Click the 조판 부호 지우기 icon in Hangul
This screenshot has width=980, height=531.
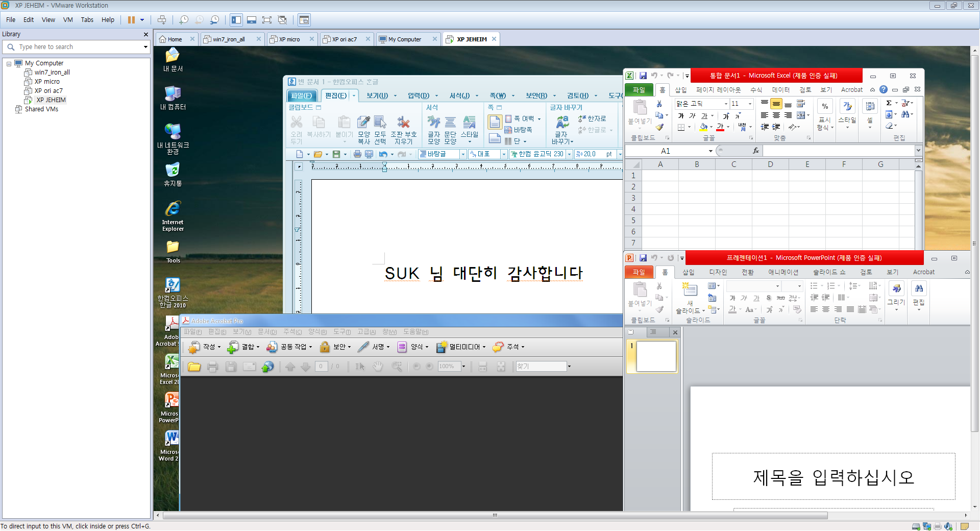pos(404,129)
